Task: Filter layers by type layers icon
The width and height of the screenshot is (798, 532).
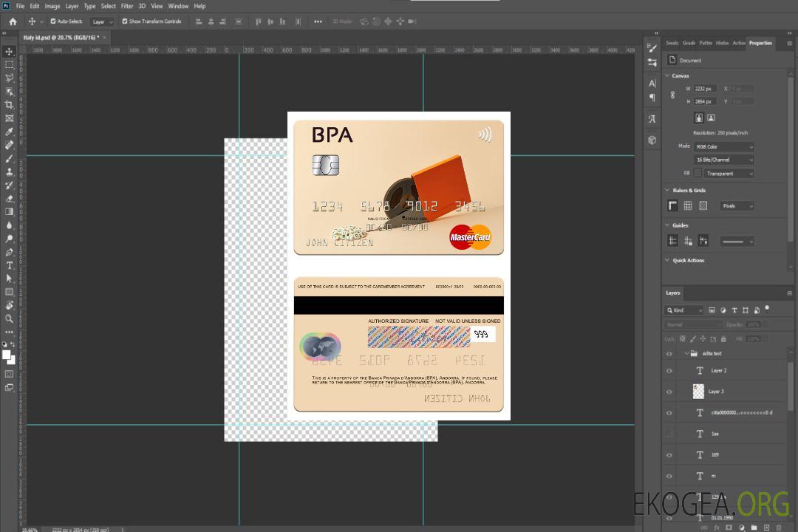Action: 734,310
